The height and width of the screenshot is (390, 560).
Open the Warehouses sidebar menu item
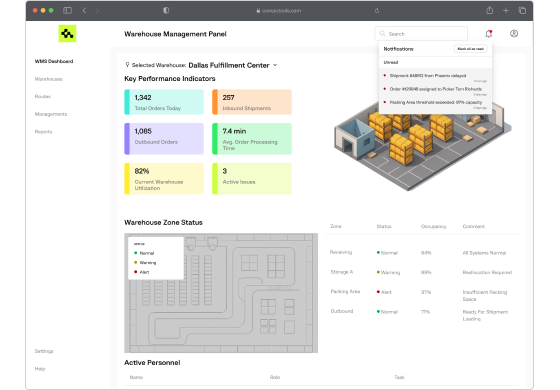click(49, 79)
